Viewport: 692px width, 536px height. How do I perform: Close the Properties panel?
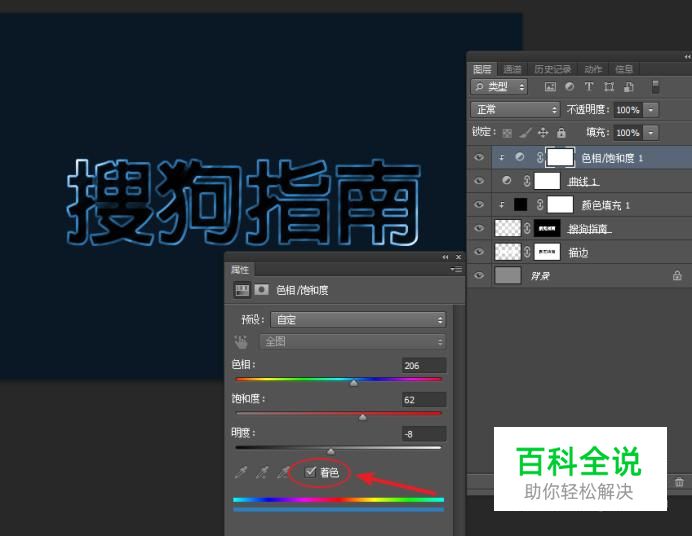point(459,257)
